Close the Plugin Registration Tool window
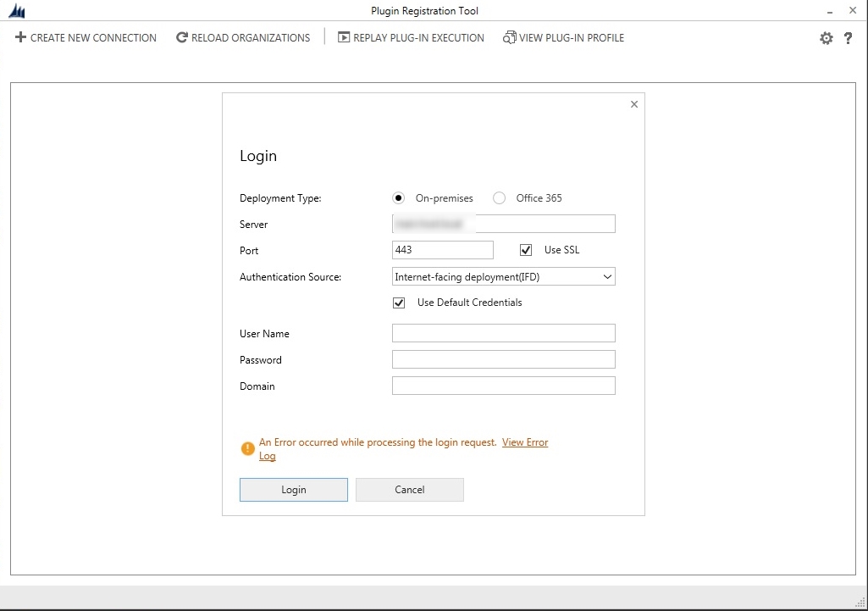868x611 pixels. click(x=853, y=10)
